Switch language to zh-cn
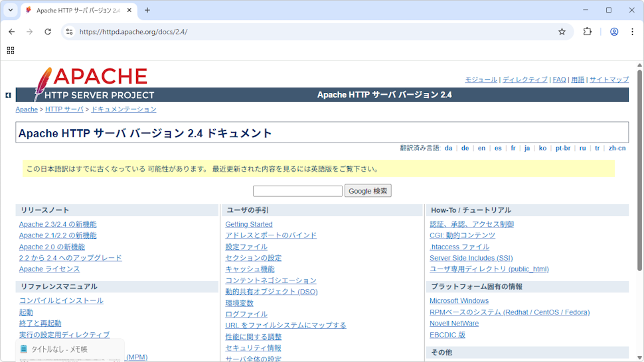Image resolution: width=644 pixels, height=362 pixels. pos(617,148)
